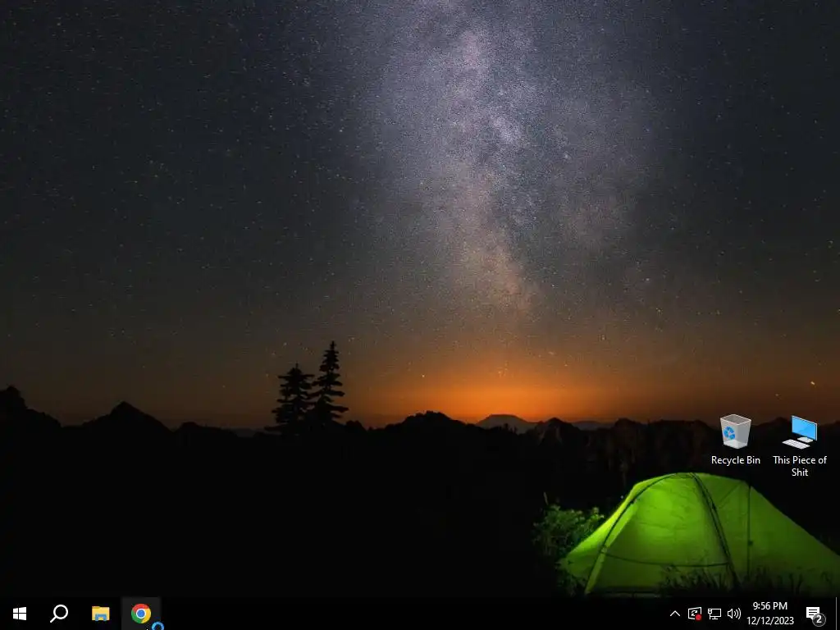This screenshot has height=630, width=840.
Task: Open the Windows Start menu
Action: tap(20, 614)
